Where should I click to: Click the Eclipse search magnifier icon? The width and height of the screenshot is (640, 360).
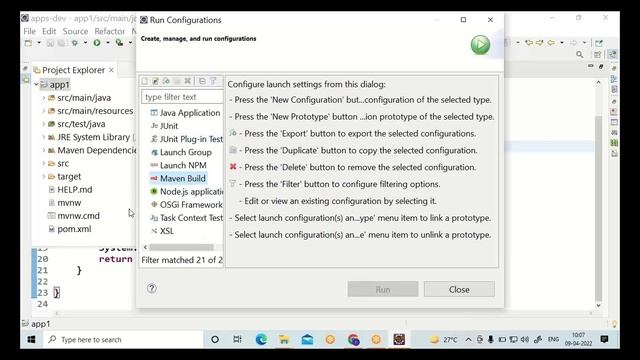coord(580,54)
